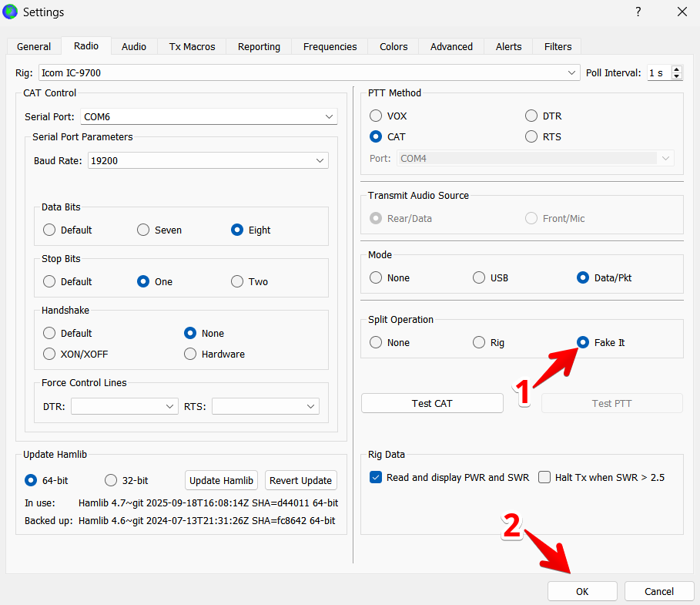Viewport: 700px width, 605px height.
Task: Open the Rig model dropdown
Action: pos(571,73)
